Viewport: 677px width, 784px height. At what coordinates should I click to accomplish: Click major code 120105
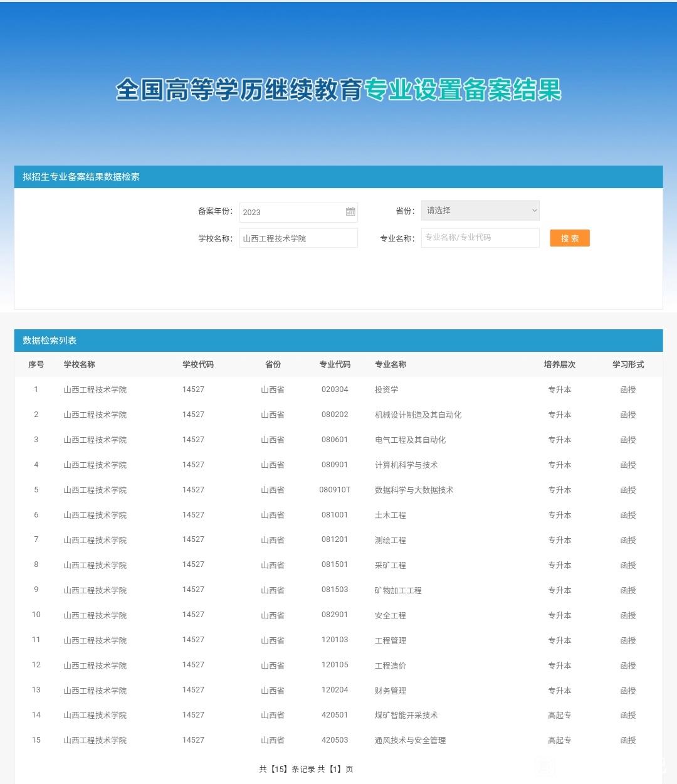point(335,665)
